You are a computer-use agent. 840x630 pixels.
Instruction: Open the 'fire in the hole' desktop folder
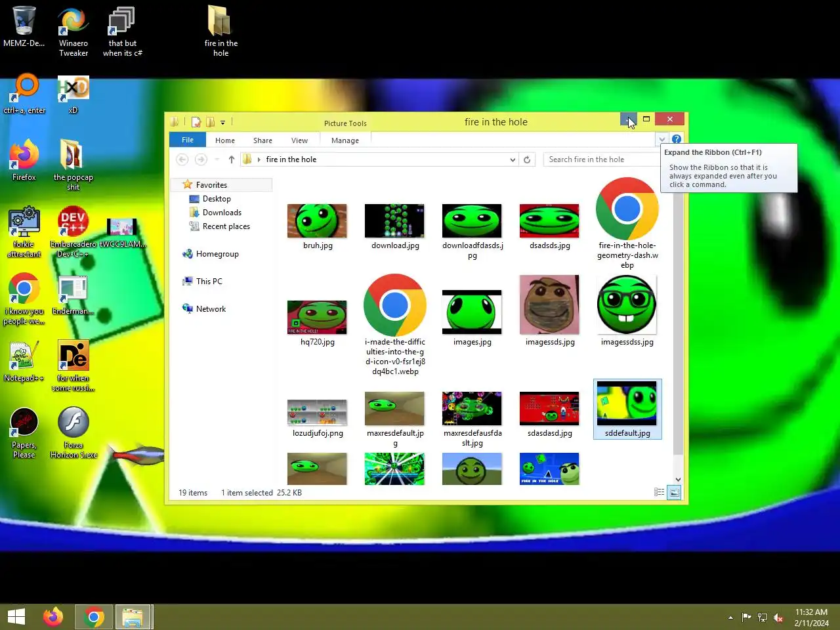click(220, 31)
